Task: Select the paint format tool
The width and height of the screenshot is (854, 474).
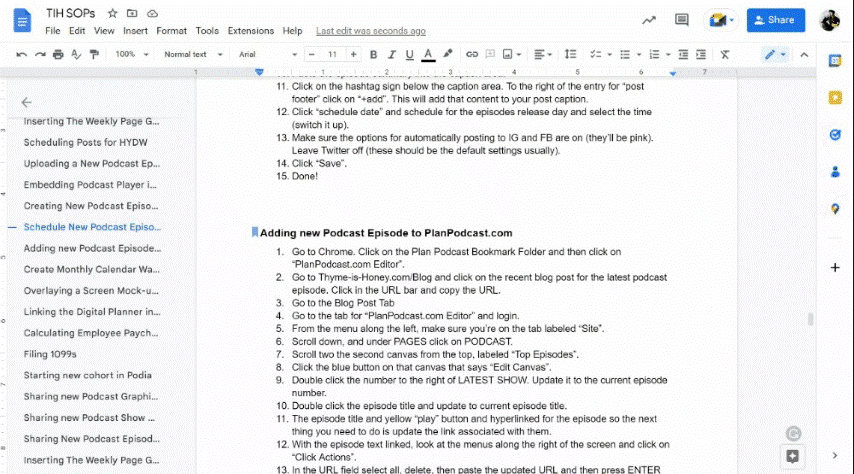Action: (93, 54)
